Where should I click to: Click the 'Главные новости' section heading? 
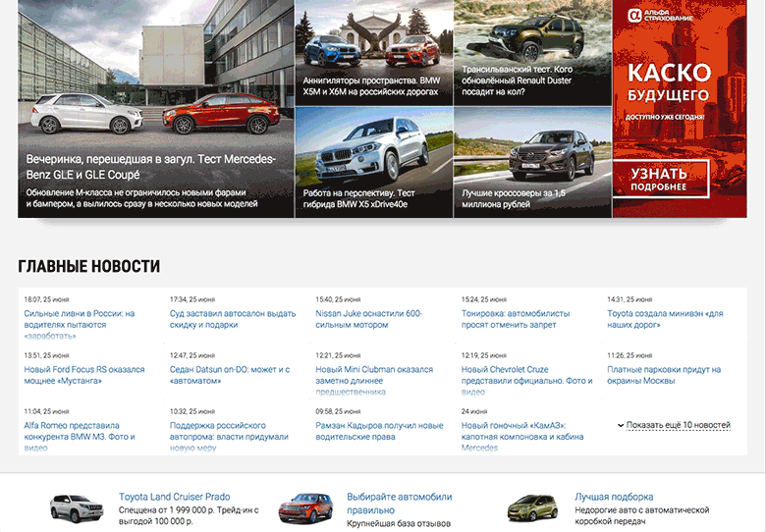tap(89, 266)
